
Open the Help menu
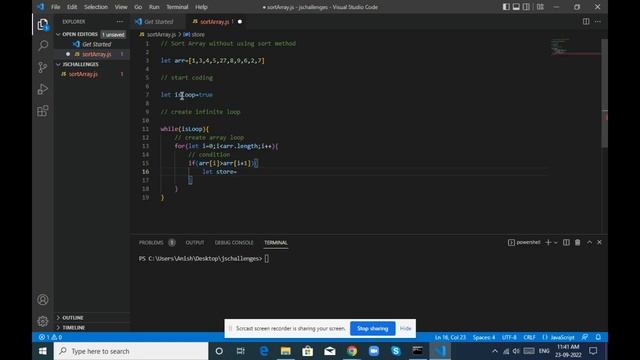201,7
